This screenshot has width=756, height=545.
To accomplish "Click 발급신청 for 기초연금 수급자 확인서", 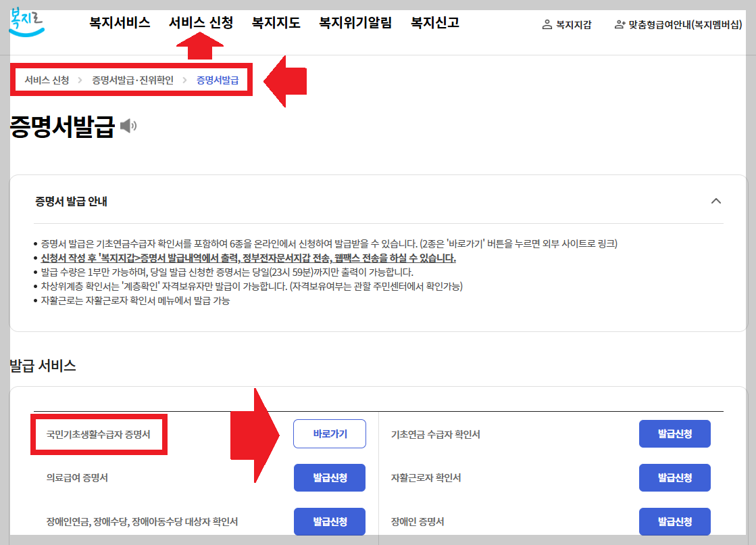I will coord(674,433).
